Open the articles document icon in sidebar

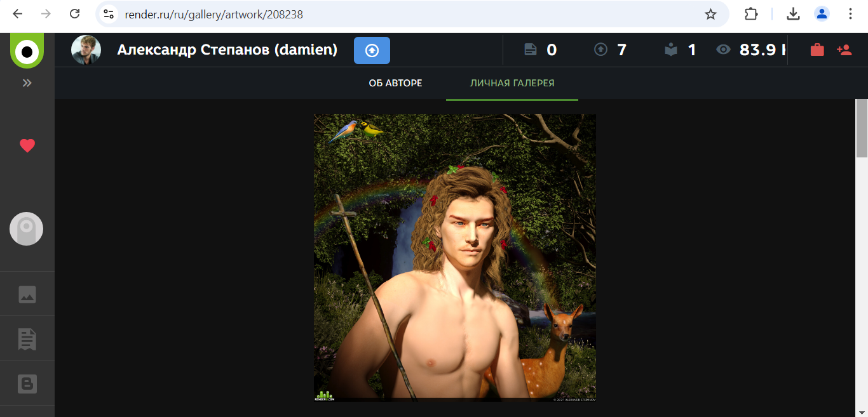click(x=27, y=339)
